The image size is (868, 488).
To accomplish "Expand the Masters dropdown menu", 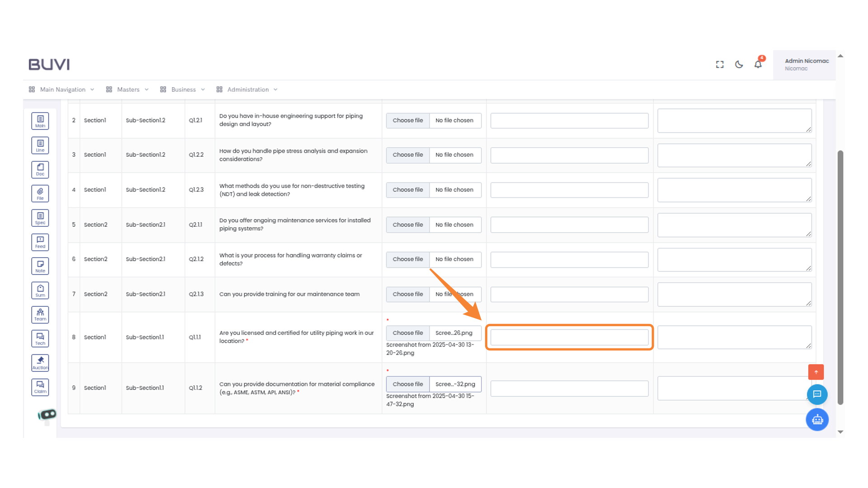I will 127,89.
